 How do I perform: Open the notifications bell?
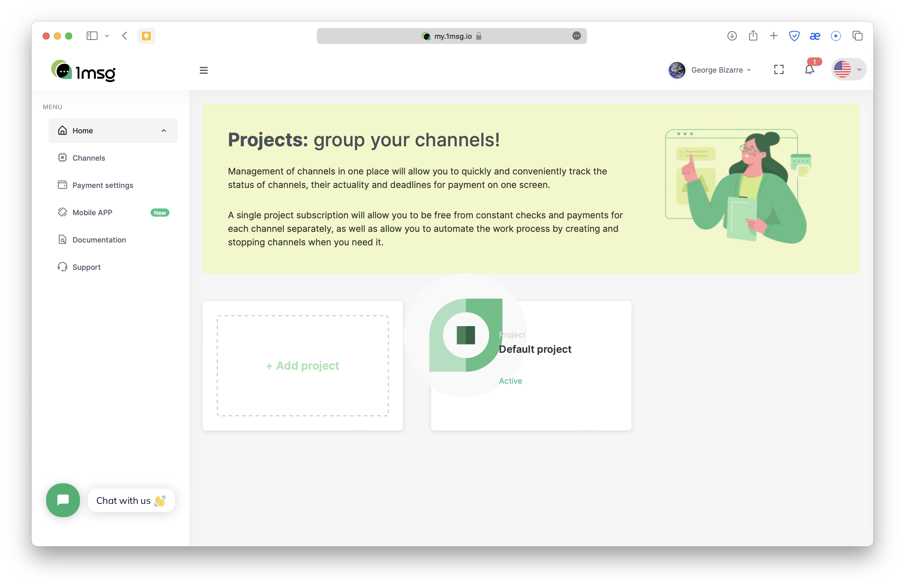809,70
